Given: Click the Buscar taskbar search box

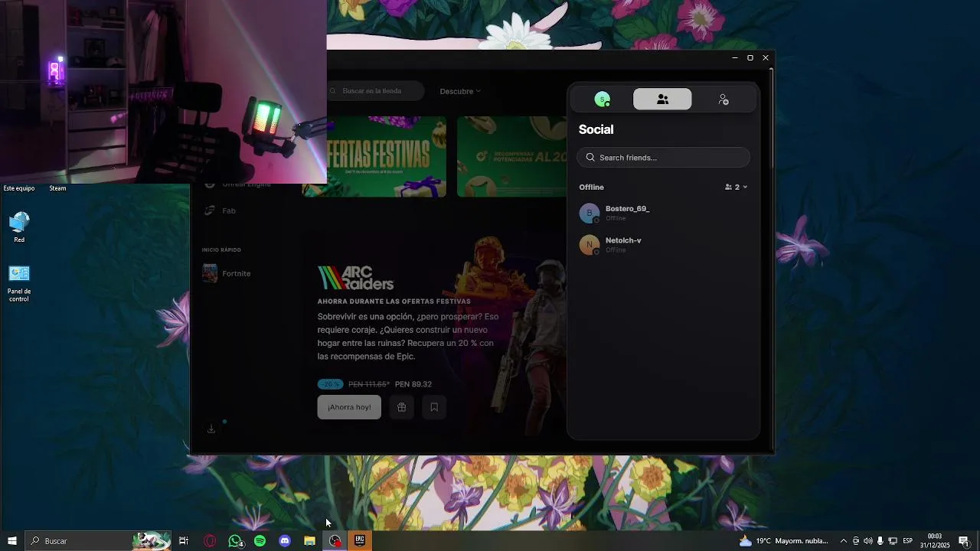Looking at the screenshot, I should 98,541.
